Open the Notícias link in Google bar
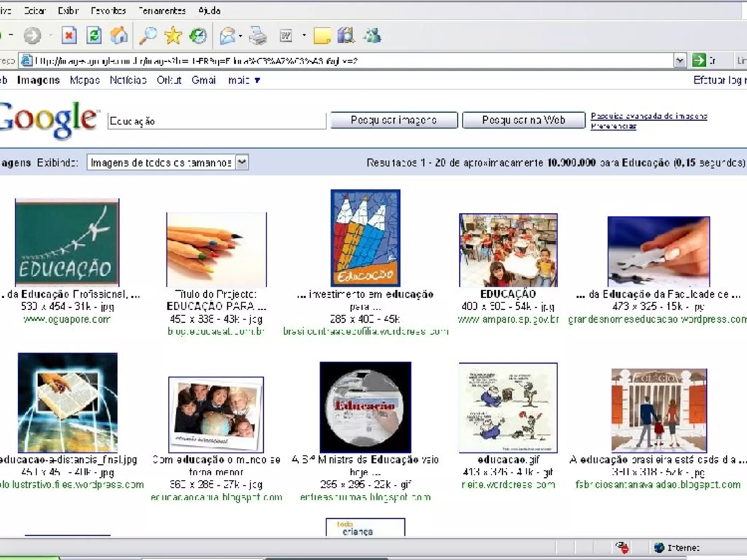Screen dimensions: 747x560 (x=128, y=80)
